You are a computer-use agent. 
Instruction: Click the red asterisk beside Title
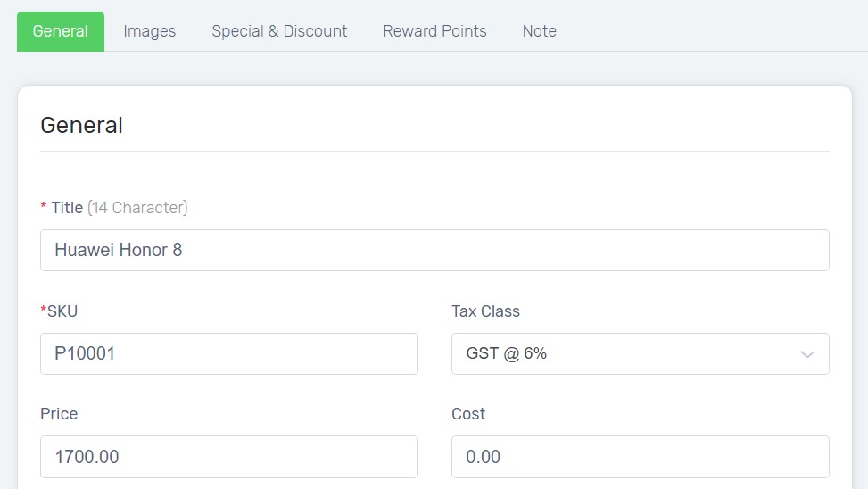(x=43, y=206)
